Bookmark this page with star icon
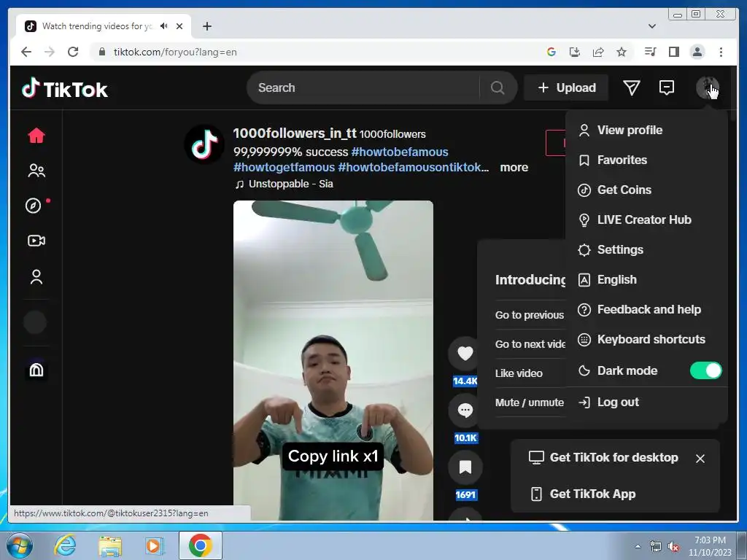The image size is (747, 560). [x=622, y=52]
